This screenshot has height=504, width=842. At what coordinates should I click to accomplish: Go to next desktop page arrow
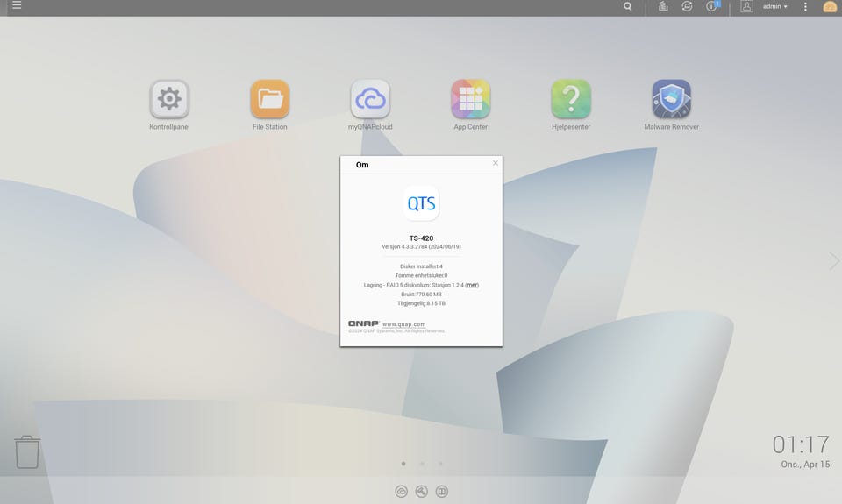point(833,261)
